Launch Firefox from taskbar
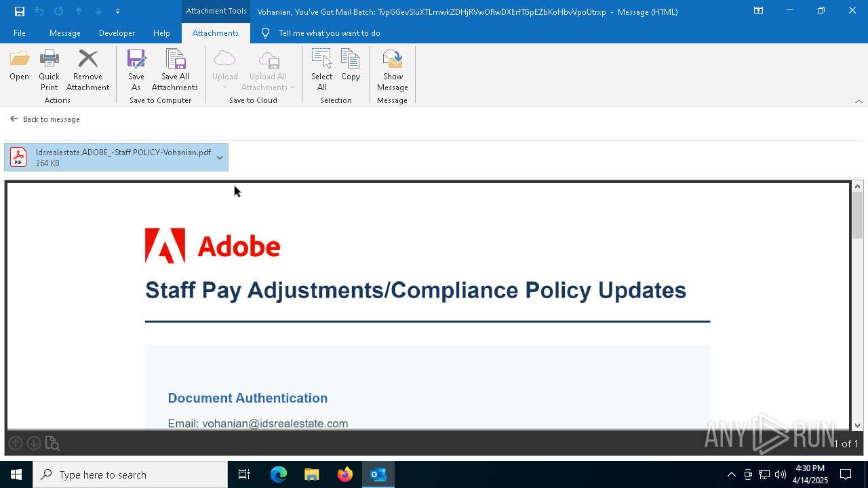The image size is (868, 488). pyautogui.click(x=344, y=474)
